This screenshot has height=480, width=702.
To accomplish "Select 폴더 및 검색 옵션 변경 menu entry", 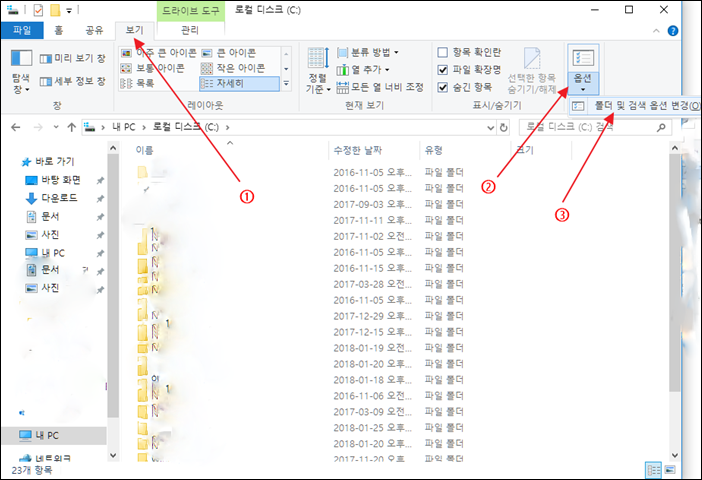I will pos(636,106).
